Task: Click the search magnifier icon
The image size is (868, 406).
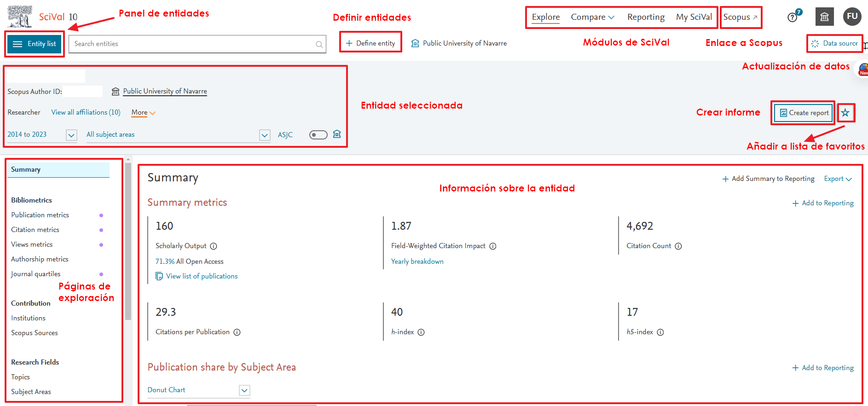Action: click(x=319, y=45)
